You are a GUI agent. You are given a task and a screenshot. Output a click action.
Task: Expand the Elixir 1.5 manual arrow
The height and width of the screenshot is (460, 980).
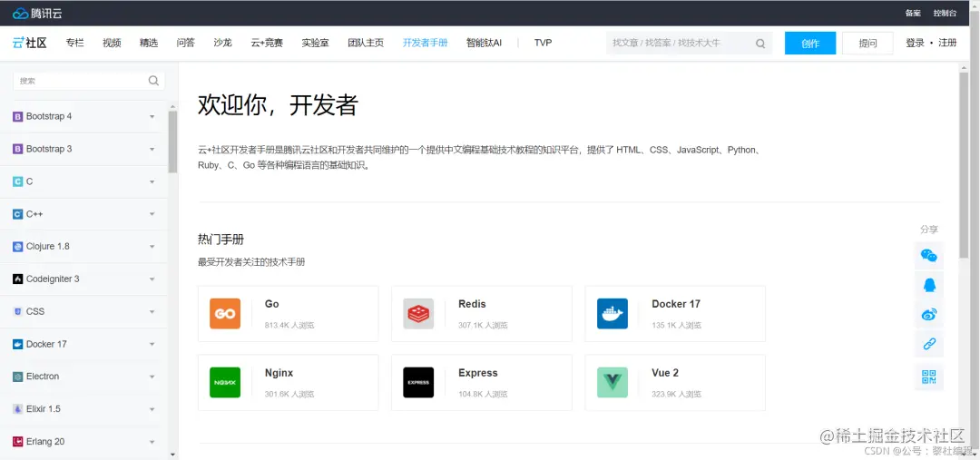pos(152,409)
